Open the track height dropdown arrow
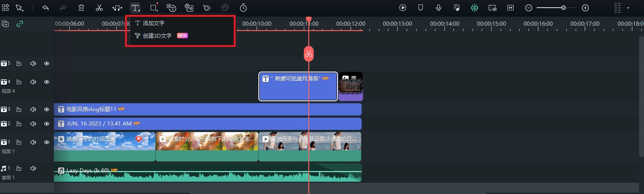The image size is (644, 194). tap(628, 8)
